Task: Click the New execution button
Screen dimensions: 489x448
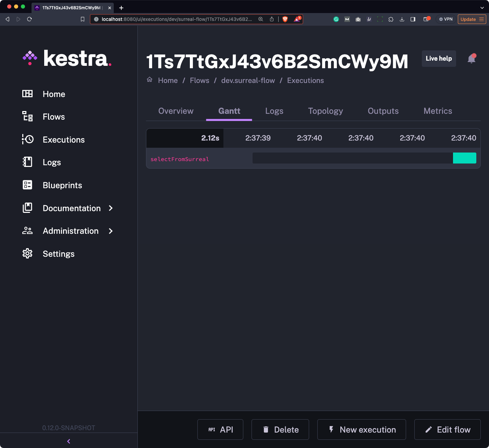Action: pos(362,429)
